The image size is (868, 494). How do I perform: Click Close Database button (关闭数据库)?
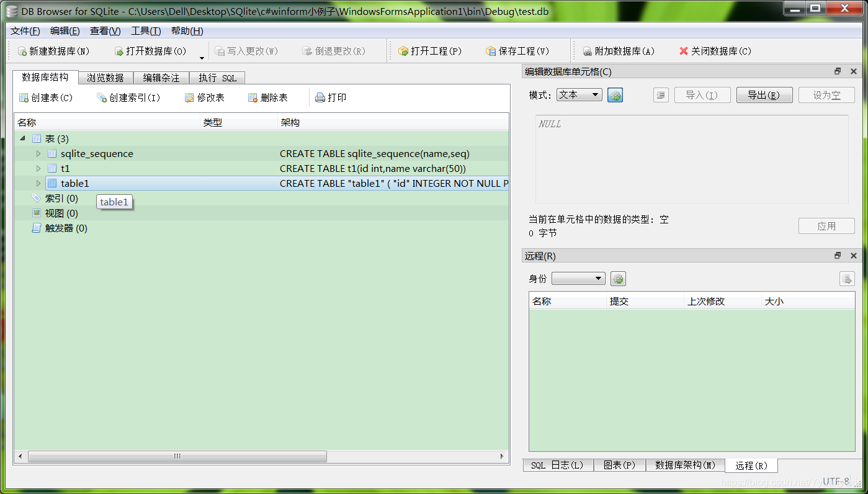pyautogui.click(x=715, y=52)
